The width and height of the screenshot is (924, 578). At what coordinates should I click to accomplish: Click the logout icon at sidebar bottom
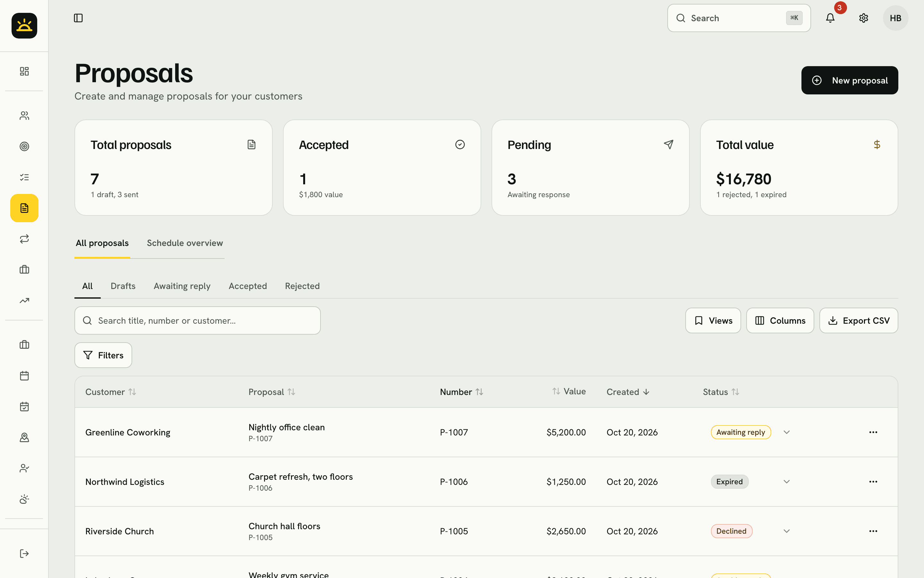[x=24, y=554]
